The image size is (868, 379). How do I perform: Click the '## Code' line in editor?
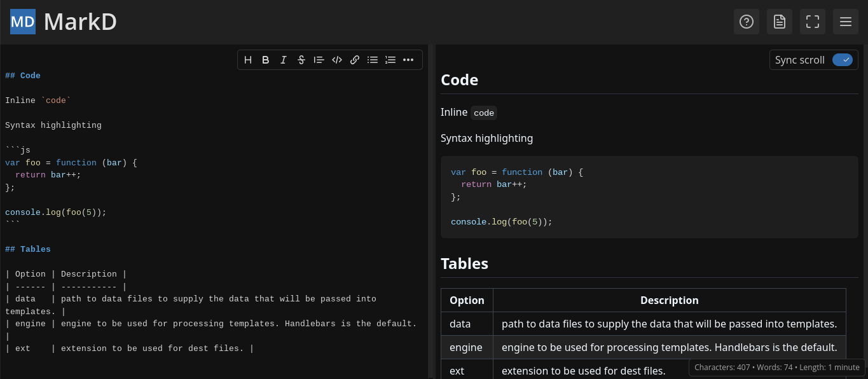(23, 76)
